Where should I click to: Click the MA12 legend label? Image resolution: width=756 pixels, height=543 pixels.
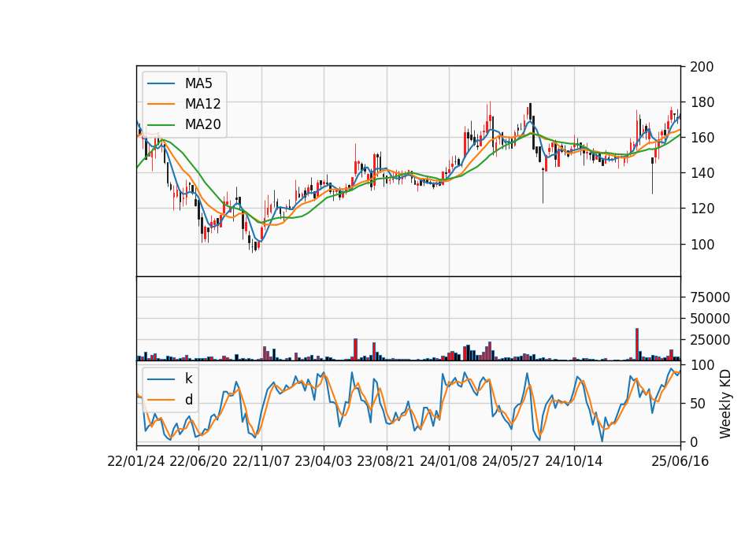[x=202, y=104]
